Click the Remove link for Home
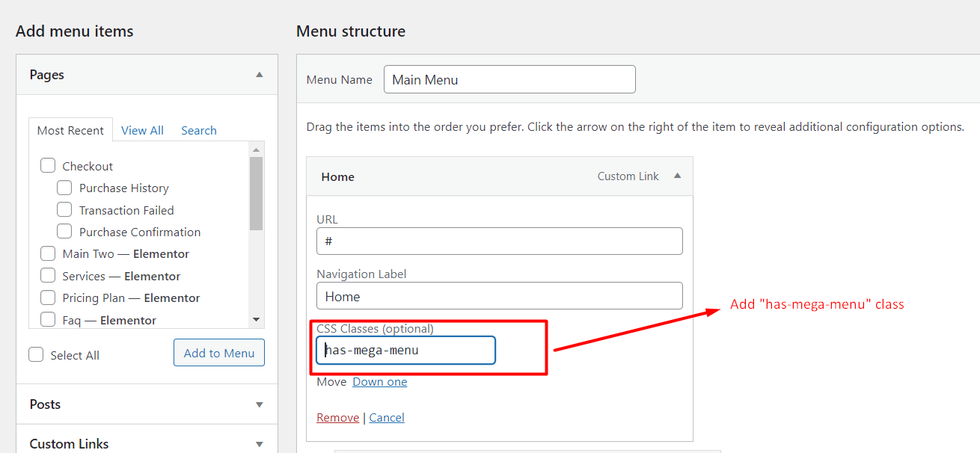980x453 pixels. [x=337, y=418]
